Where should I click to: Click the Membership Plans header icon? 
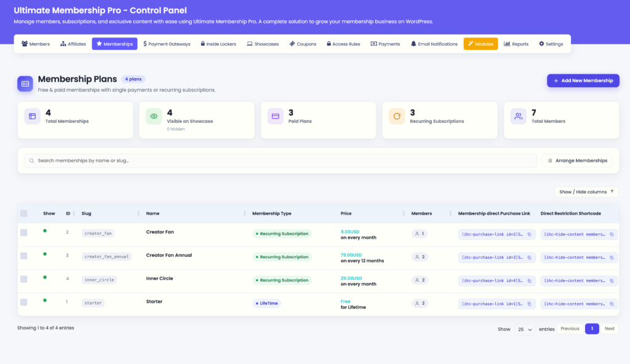(x=25, y=84)
